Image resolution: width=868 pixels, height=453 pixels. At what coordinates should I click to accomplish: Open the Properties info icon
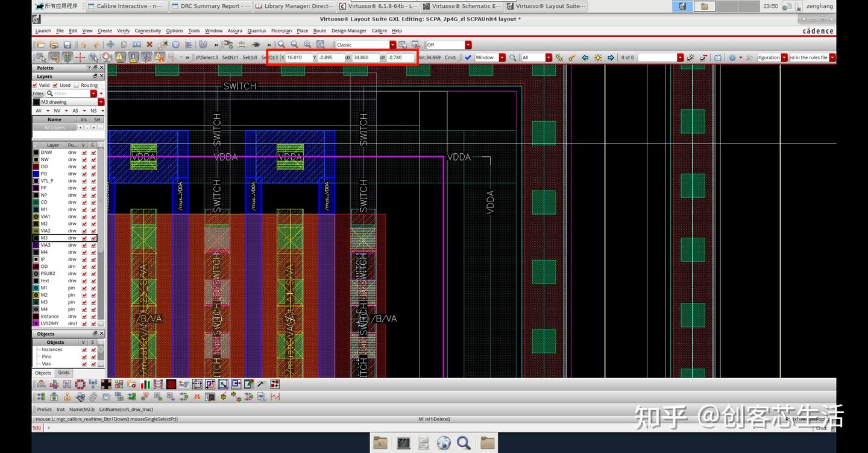pos(176,45)
